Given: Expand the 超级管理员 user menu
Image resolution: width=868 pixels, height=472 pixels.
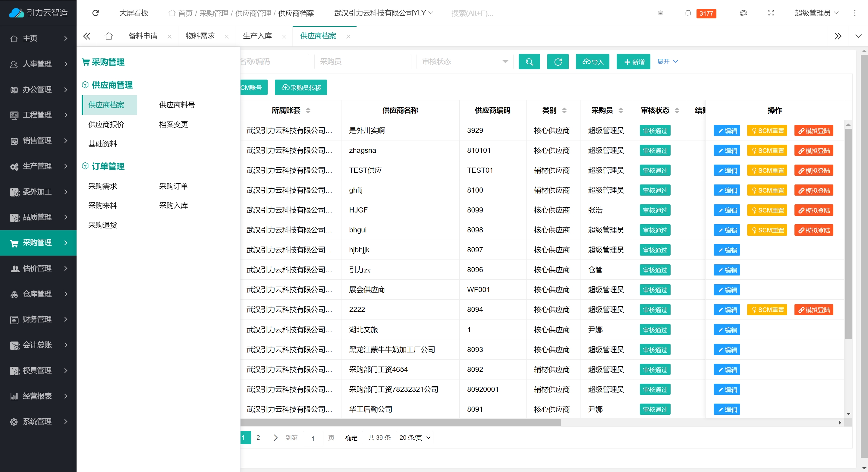Looking at the screenshot, I should (816, 13).
